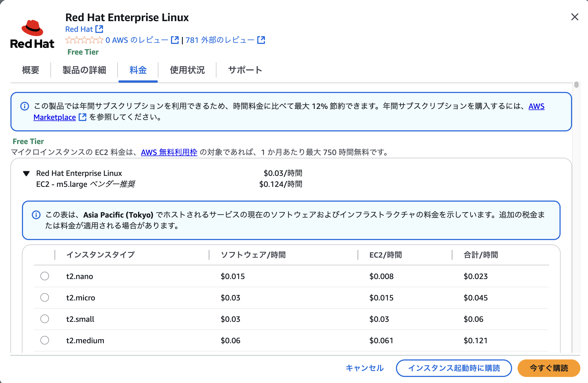588x383 pixels.
Task: Click external icon after AWS のレビュー
Action: point(175,40)
